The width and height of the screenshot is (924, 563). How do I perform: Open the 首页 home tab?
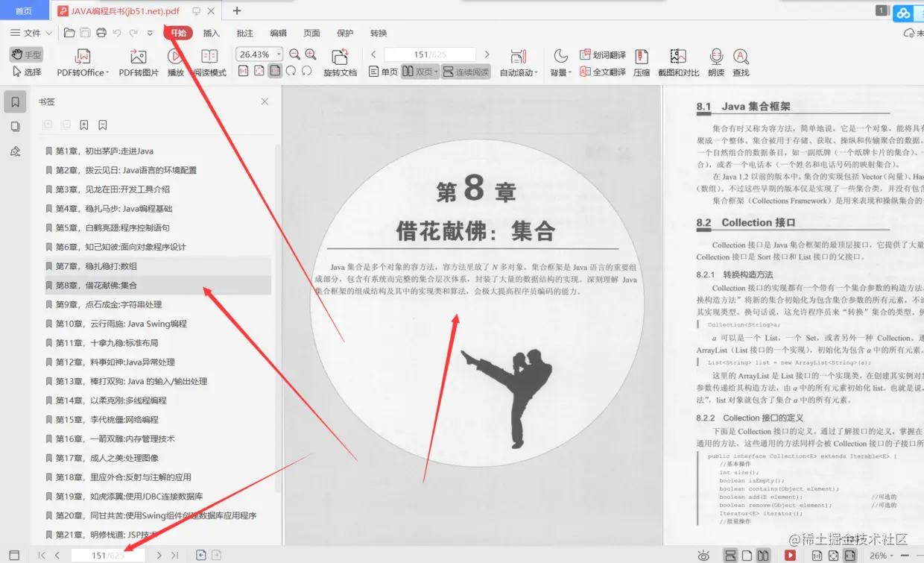pos(24,10)
